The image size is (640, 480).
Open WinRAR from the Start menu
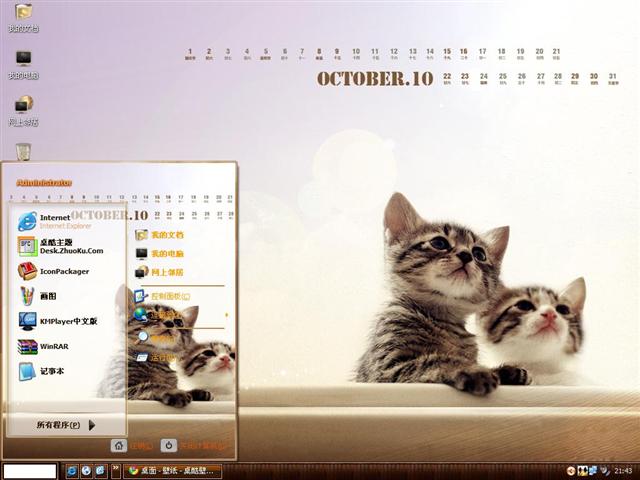[x=43, y=347]
